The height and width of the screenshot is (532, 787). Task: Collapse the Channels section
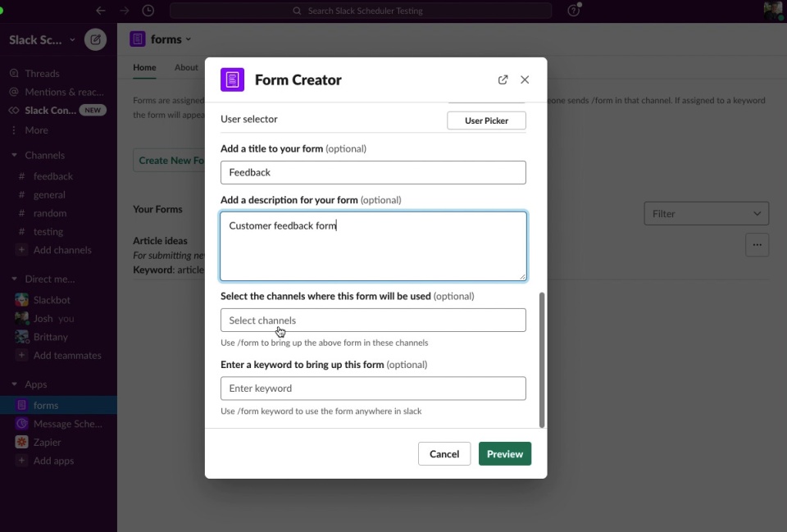15,155
